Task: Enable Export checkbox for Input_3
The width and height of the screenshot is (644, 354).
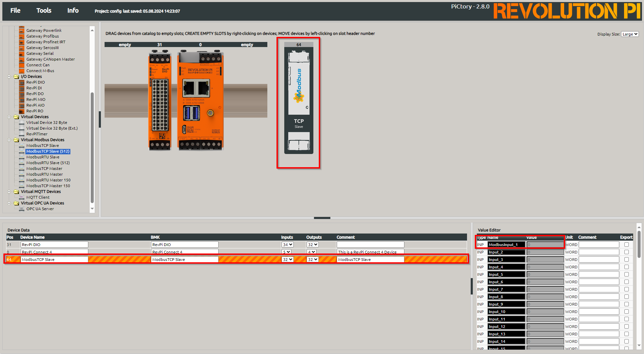Action: (626, 260)
